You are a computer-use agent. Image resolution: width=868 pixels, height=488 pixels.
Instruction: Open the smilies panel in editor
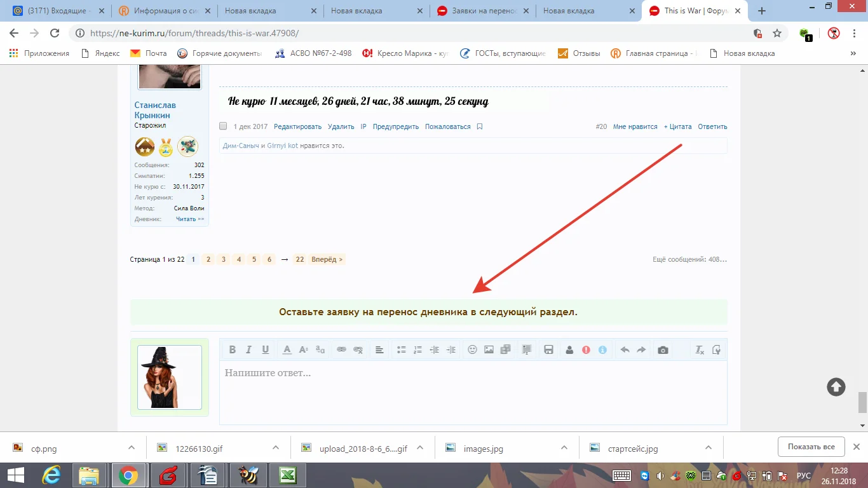point(472,349)
